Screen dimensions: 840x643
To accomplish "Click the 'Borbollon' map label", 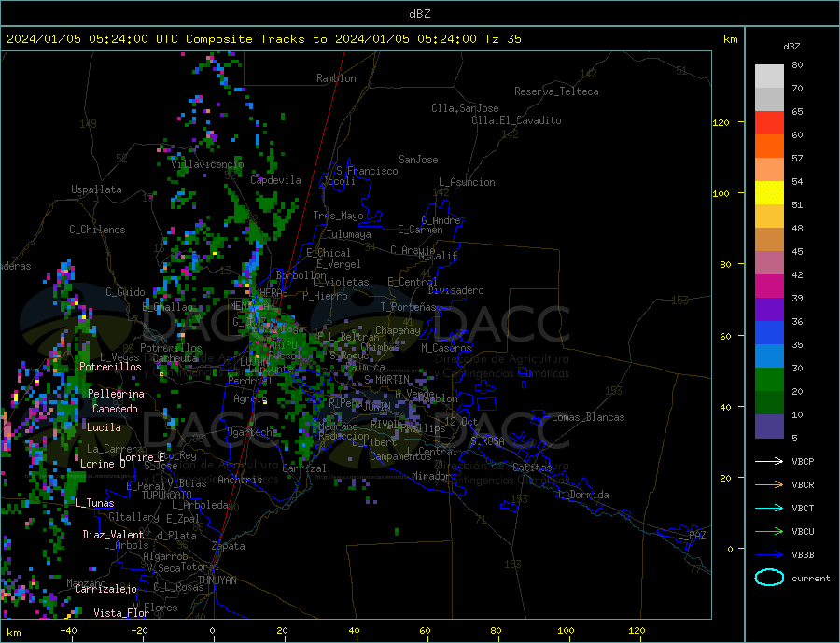I will 301,275.
